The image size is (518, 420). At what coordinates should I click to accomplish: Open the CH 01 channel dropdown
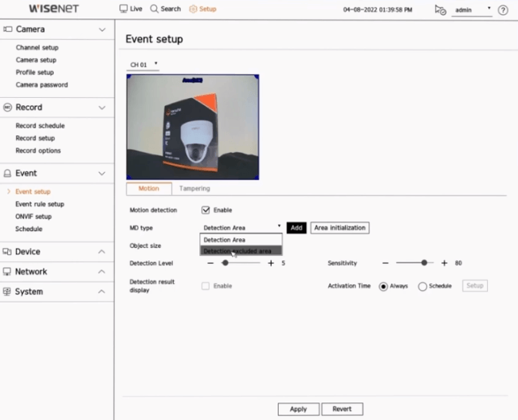tap(143, 65)
